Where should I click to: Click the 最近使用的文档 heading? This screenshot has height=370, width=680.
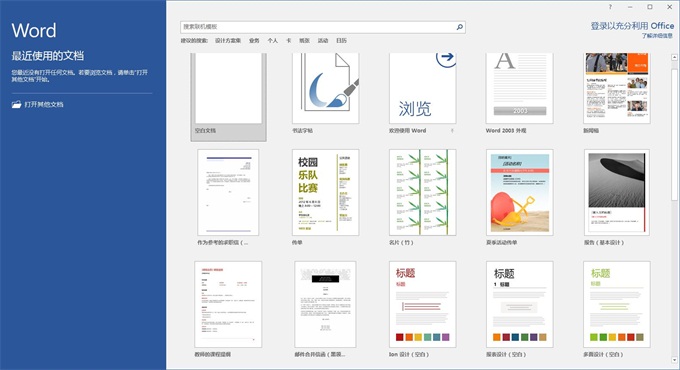tap(48, 56)
